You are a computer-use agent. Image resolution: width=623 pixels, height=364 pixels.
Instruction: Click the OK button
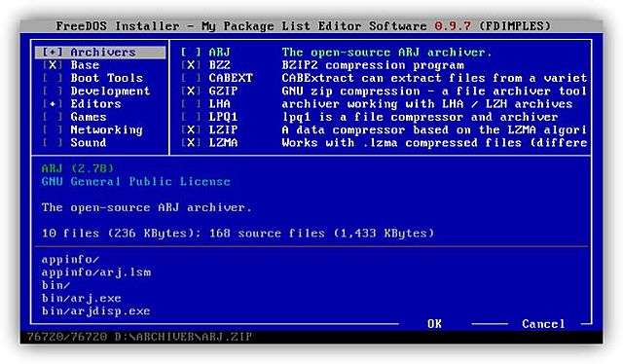click(435, 324)
